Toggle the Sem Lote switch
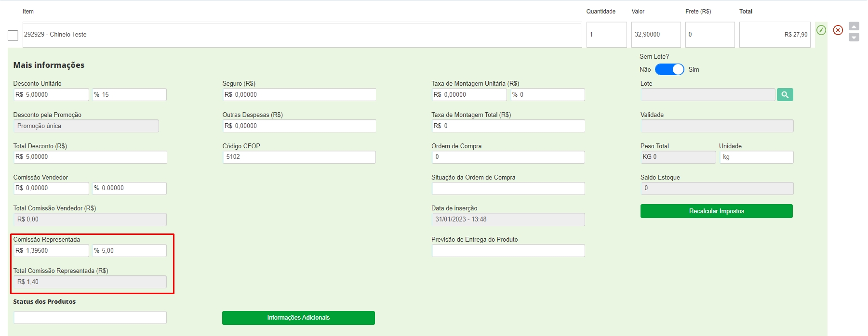Screen dimensions: 868x336 click(669, 70)
